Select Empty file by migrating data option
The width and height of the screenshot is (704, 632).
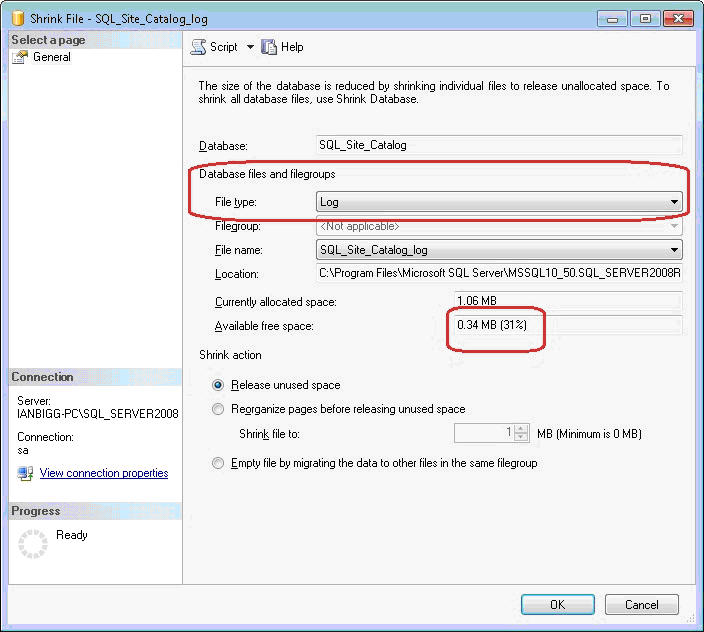[x=218, y=463]
